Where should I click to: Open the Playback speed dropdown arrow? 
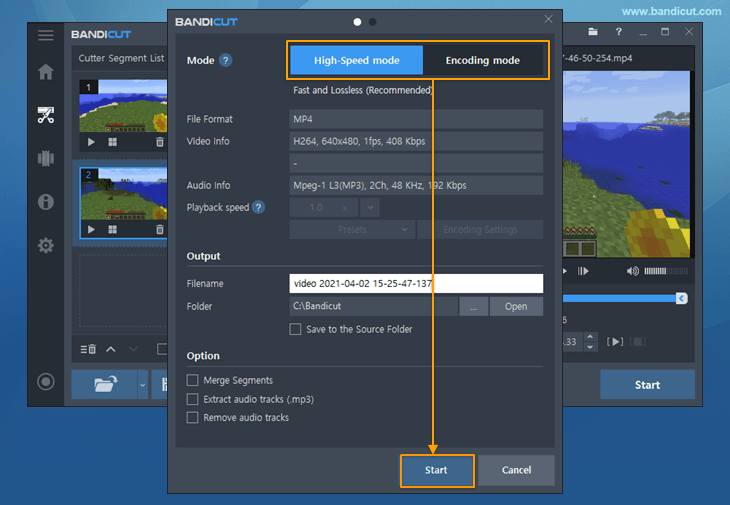pyautogui.click(x=370, y=208)
